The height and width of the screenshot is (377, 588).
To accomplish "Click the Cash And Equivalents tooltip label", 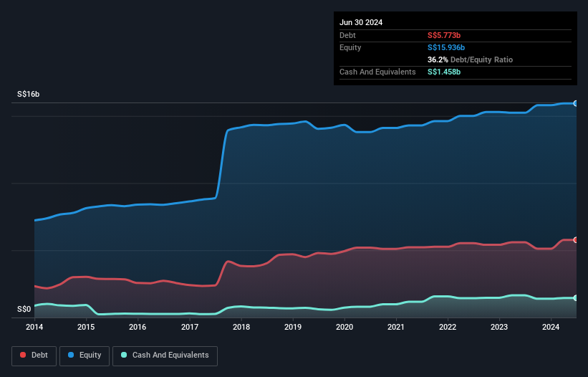I will (377, 72).
